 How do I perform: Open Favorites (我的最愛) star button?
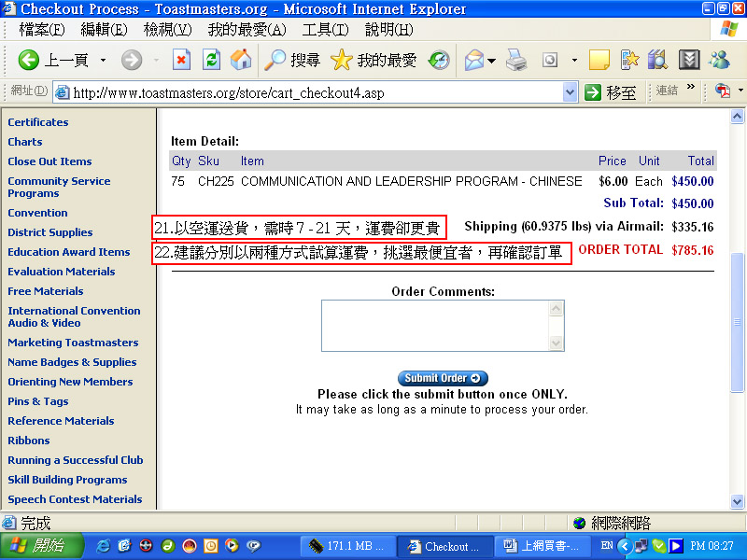[373, 61]
